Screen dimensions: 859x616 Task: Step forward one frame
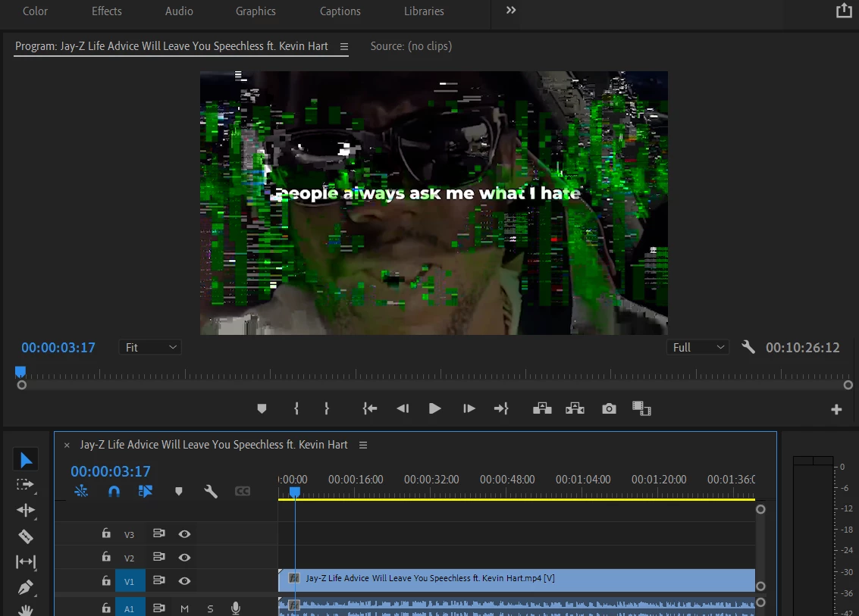469,408
